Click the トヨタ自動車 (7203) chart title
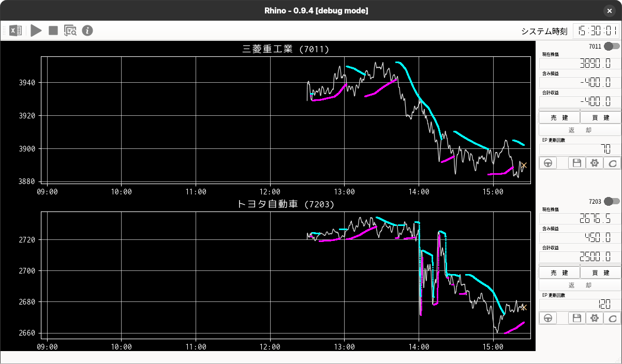This screenshot has height=364, width=622. 286,204
